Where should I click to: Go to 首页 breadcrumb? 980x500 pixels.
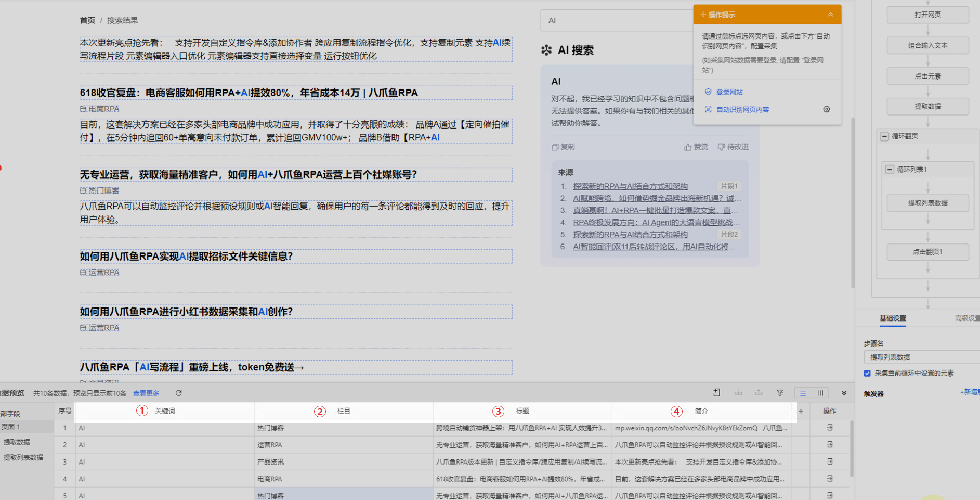point(87,20)
